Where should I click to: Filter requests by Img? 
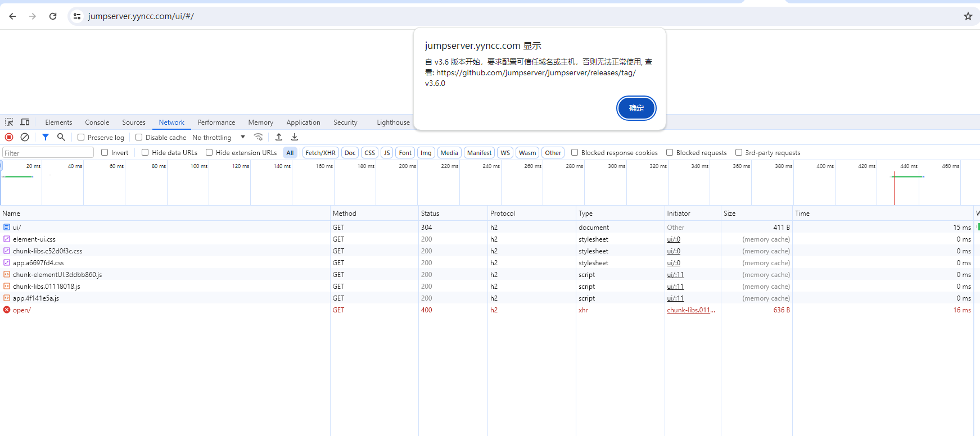(426, 152)
